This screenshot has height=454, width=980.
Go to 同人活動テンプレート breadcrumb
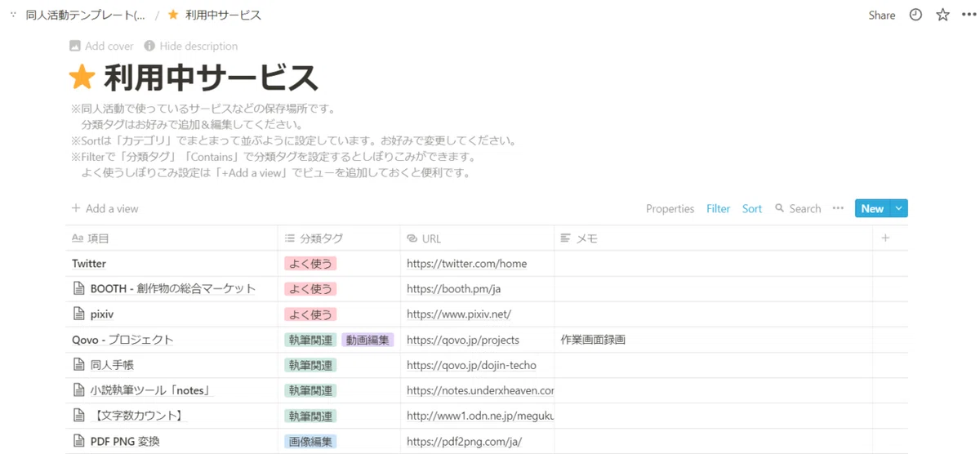pos(86,15)
